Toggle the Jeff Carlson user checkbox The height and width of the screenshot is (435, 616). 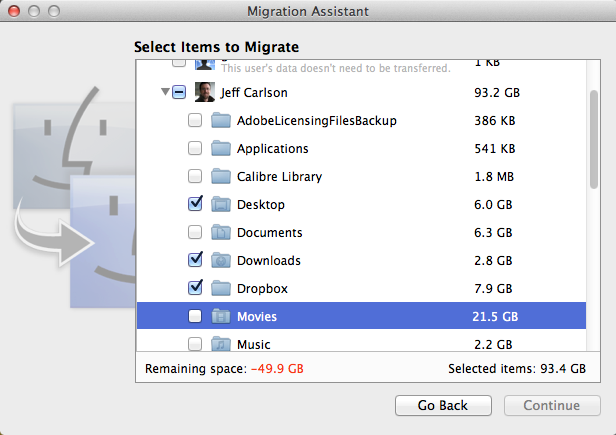pos(179,93)
